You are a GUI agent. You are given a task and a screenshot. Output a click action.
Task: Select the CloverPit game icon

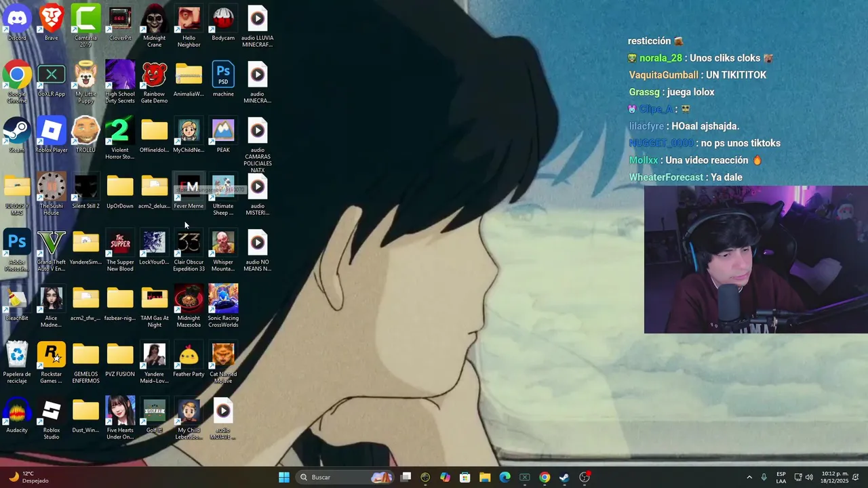[x=120, y=24]
